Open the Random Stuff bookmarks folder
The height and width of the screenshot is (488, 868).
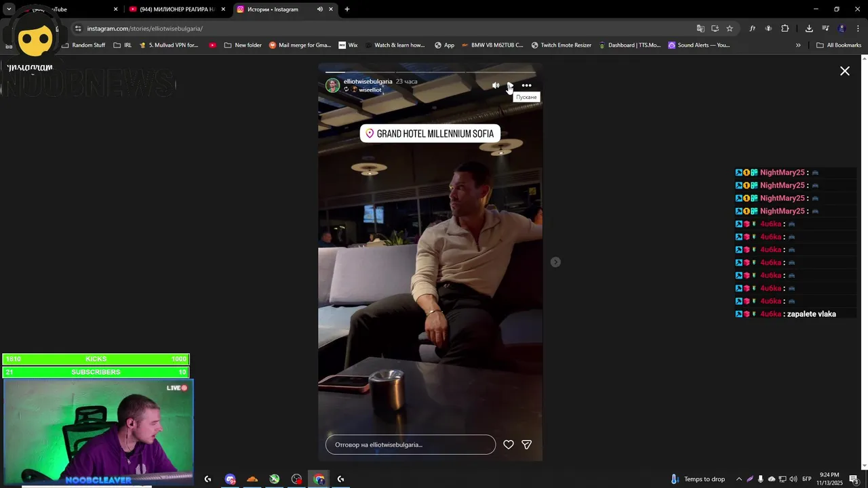tap(83, 45)
